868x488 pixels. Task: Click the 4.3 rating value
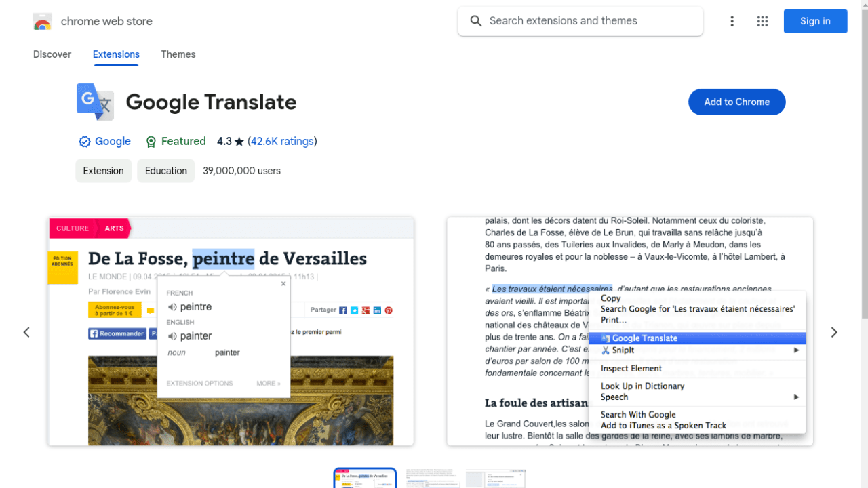224,141
